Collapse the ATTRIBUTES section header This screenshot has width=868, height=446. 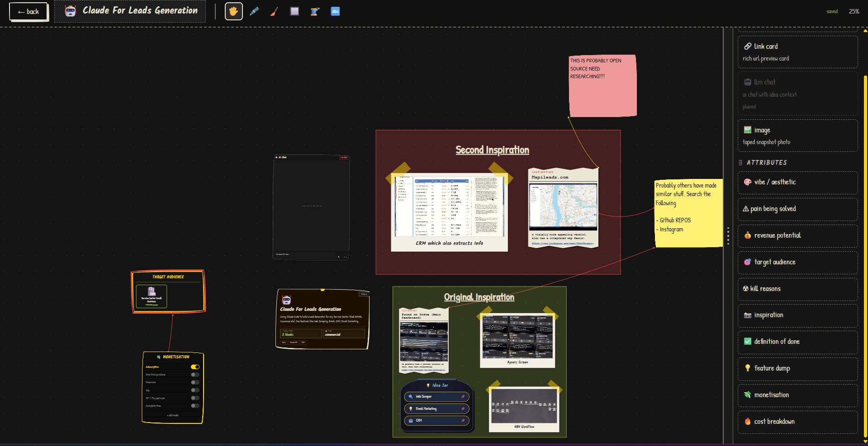coord(766,163)
